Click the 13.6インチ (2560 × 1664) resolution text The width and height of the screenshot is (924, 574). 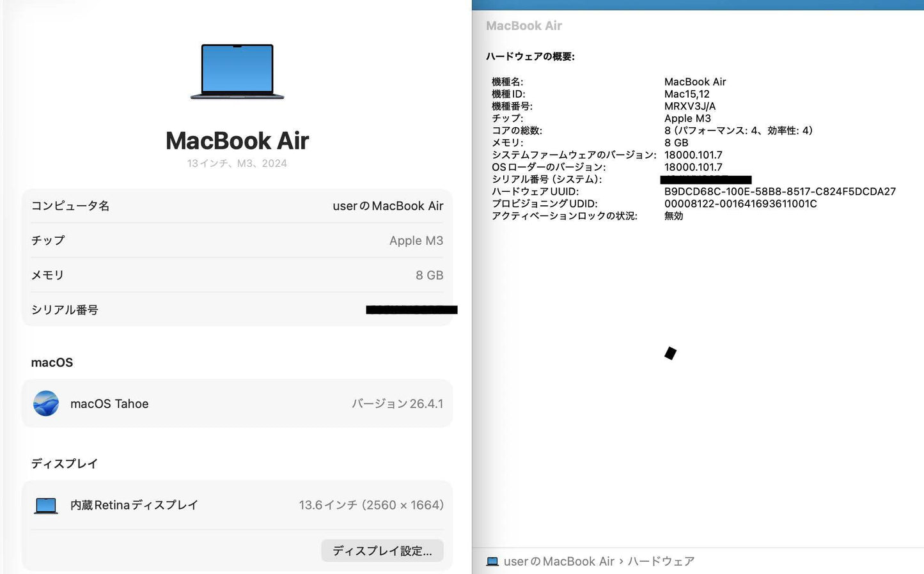[372, 505]
